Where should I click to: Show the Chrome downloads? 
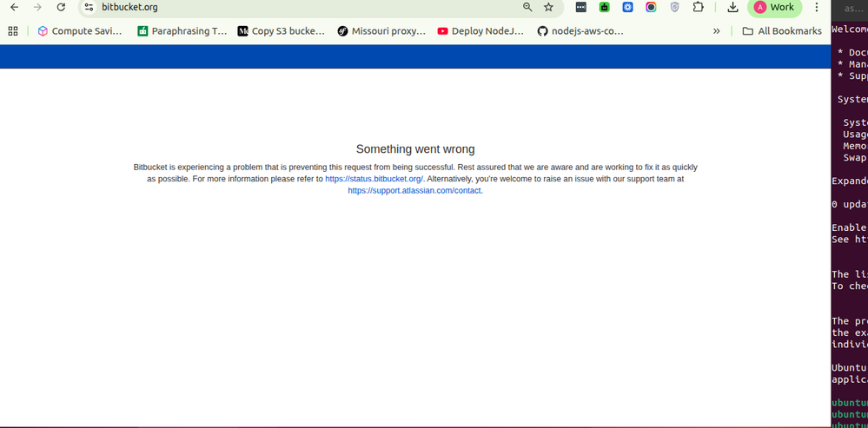pos(733,7)
